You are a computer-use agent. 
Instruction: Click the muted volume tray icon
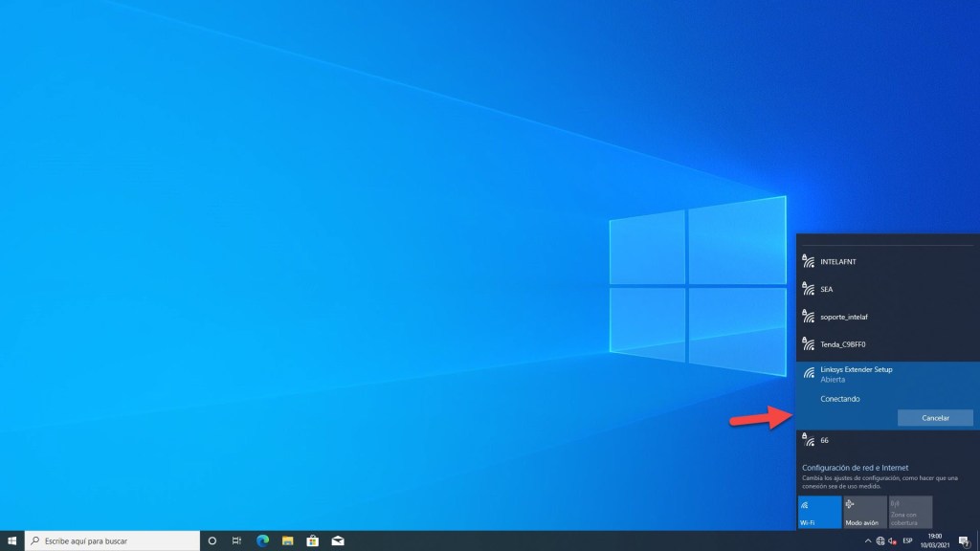pos(893,540)
